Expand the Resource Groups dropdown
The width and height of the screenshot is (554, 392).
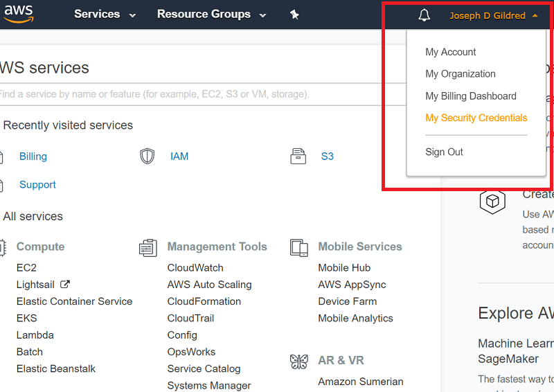tap(211, 15)
